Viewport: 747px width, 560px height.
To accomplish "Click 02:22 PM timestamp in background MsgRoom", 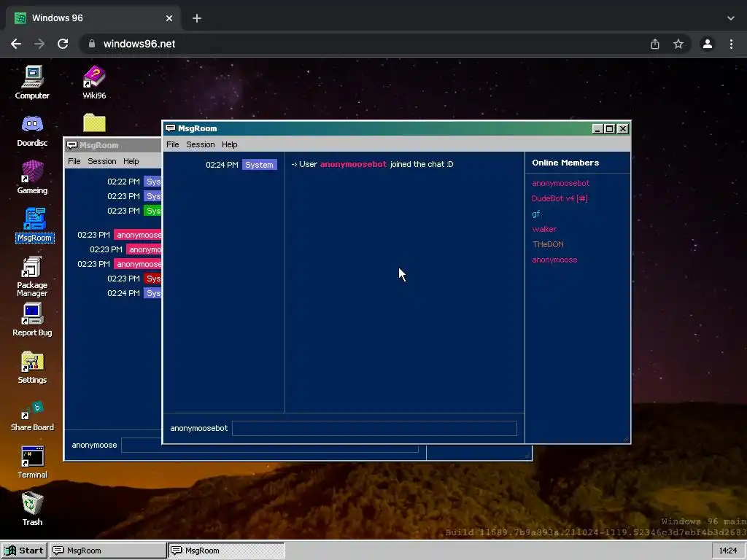I will (123, 182).
